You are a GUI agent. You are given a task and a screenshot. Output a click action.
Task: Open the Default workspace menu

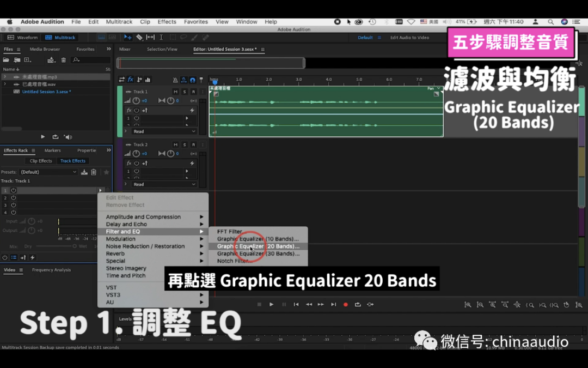tap(379, 38)
